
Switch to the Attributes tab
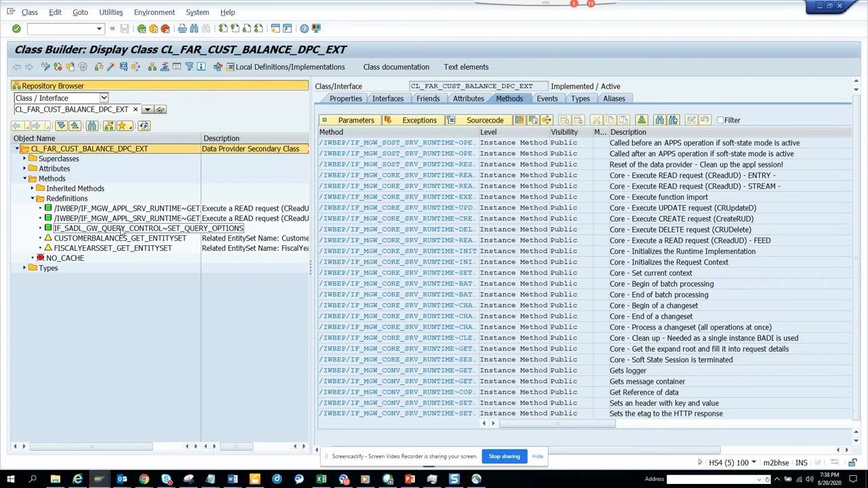pyautogui.click(x=469, y=98)
